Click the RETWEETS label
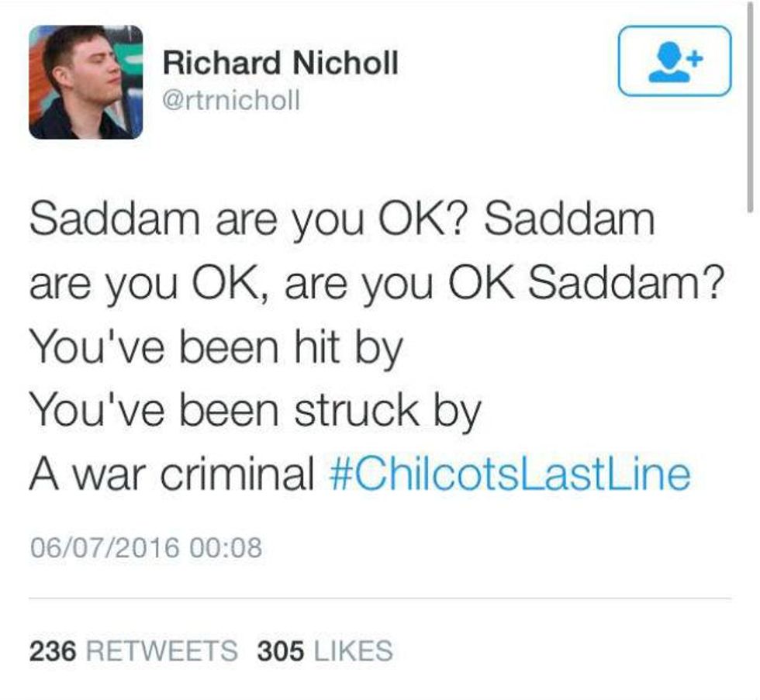Screen dimensions: 760x700 162,650
